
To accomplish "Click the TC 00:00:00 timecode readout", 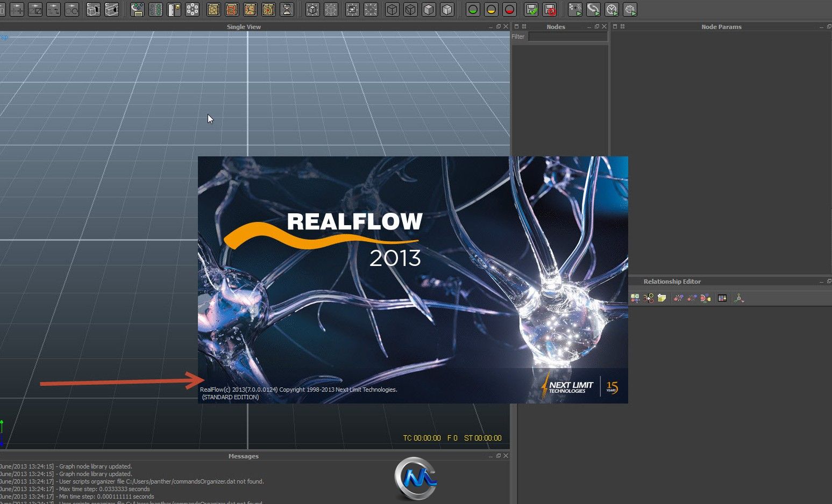I will click(x=422, y=438).
